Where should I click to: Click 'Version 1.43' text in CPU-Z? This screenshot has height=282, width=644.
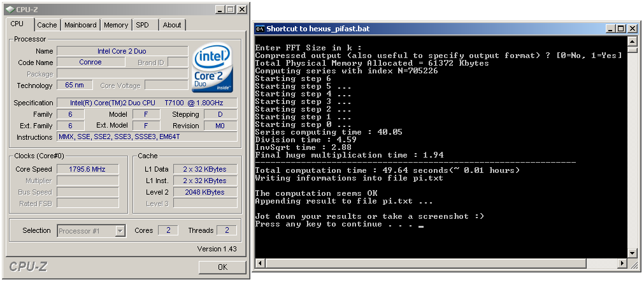(x=217, y=249)
